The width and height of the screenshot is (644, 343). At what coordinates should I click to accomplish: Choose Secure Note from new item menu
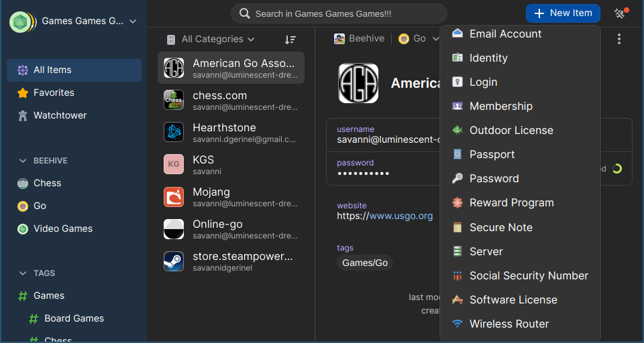(520, 227)
